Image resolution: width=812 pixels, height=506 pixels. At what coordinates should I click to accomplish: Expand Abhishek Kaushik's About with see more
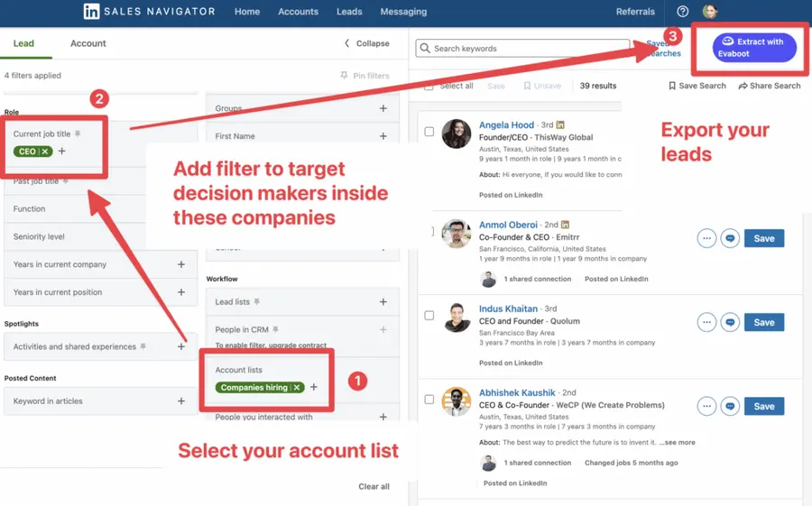(677, 442)
